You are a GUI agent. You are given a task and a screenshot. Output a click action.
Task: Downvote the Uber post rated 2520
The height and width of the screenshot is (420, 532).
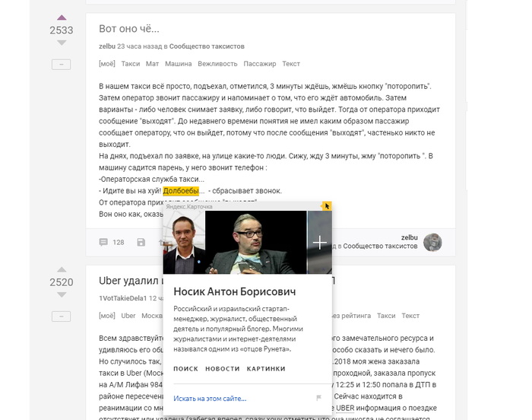62,294
